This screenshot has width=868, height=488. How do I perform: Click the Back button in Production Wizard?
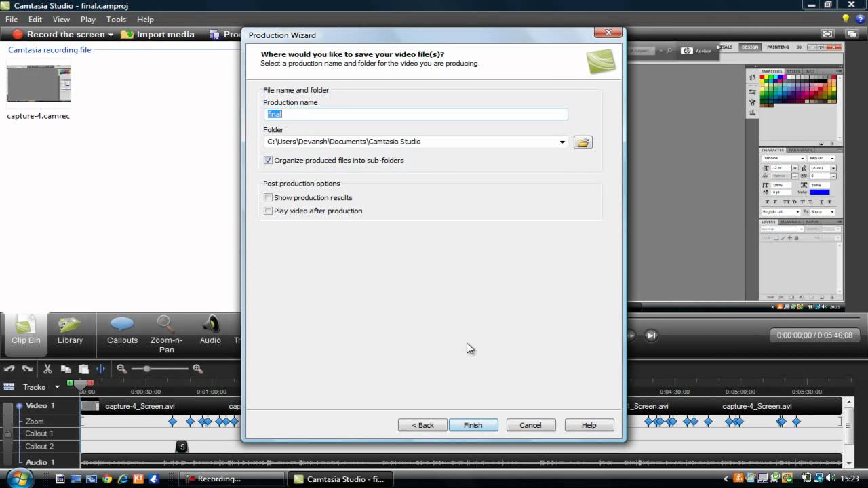click(x=422, y=425)
